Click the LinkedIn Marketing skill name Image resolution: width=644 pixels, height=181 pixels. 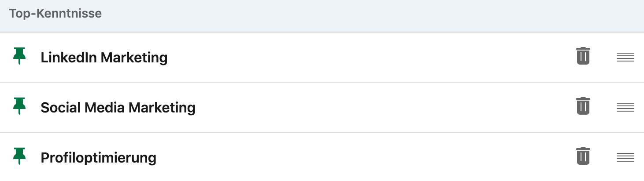point(104,58)
